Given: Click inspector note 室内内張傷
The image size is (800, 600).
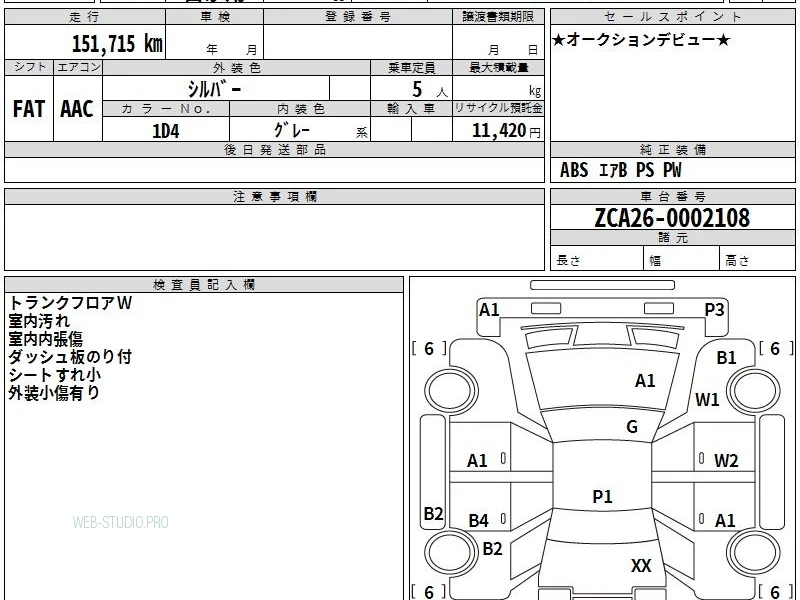Looking at the screenshot, I should [45, 339].
